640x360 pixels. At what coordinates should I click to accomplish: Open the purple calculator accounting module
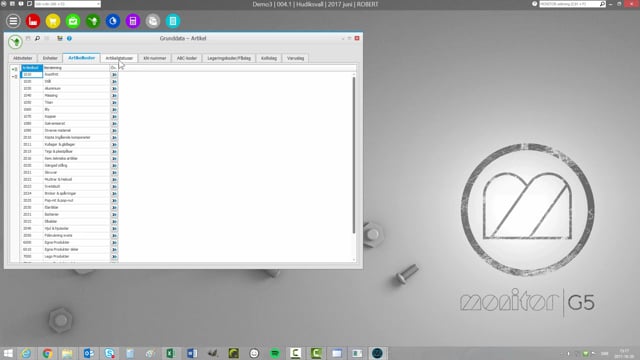pos(133,21)
